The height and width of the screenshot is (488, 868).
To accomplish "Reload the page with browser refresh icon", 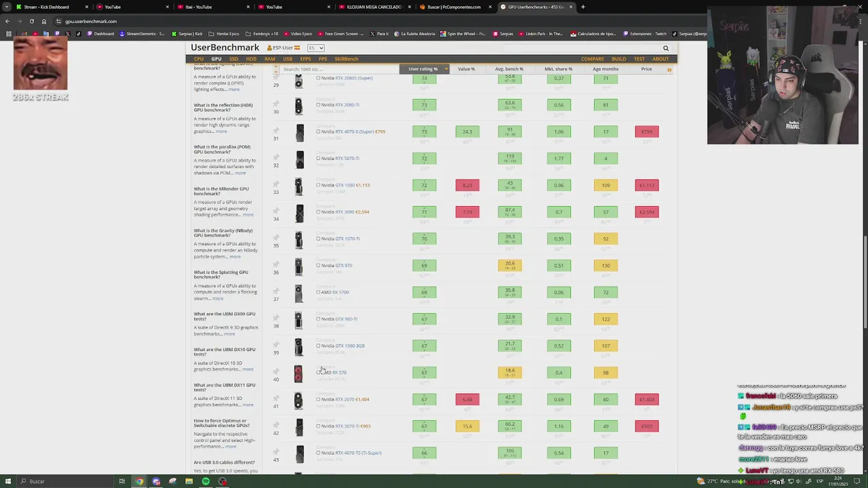I will 31,21.
